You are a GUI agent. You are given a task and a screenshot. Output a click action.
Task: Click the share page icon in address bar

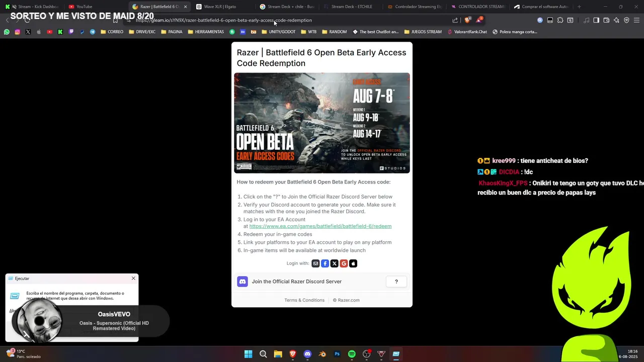click(455, 20)
